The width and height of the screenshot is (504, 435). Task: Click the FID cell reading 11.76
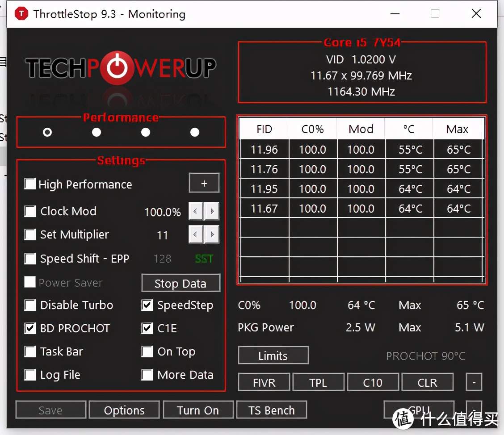coord(264,169)
